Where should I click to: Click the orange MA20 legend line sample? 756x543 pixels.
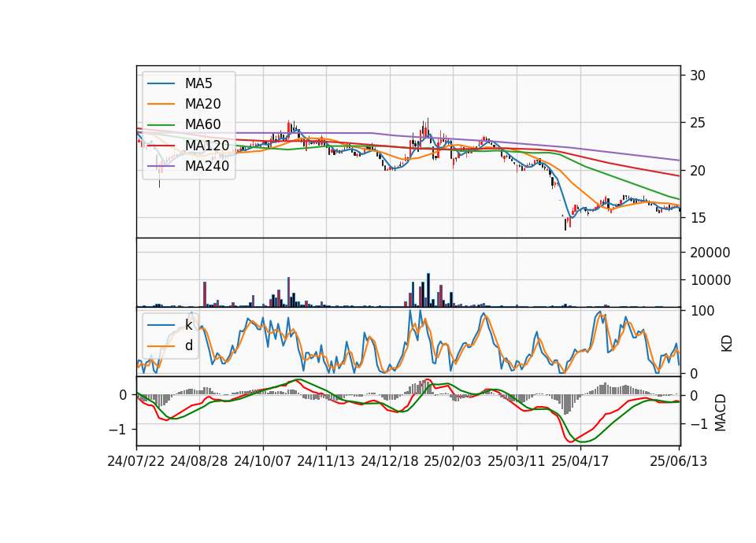tap(161, 104)
